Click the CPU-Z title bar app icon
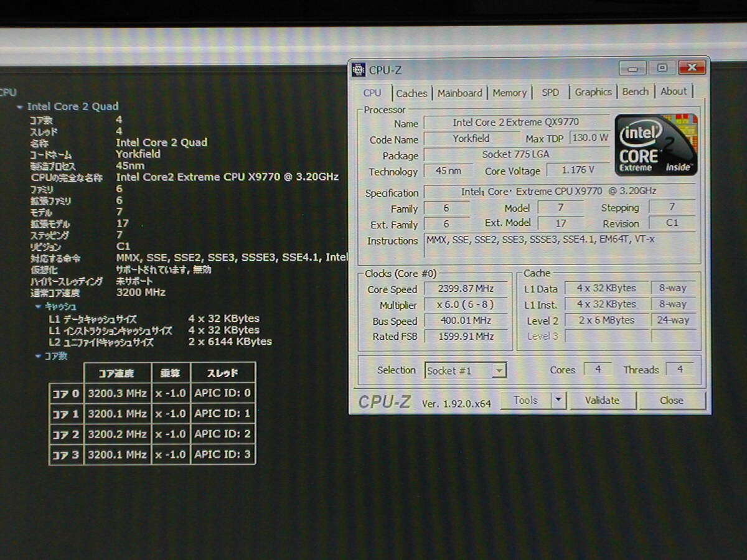 tap(359, 70)
